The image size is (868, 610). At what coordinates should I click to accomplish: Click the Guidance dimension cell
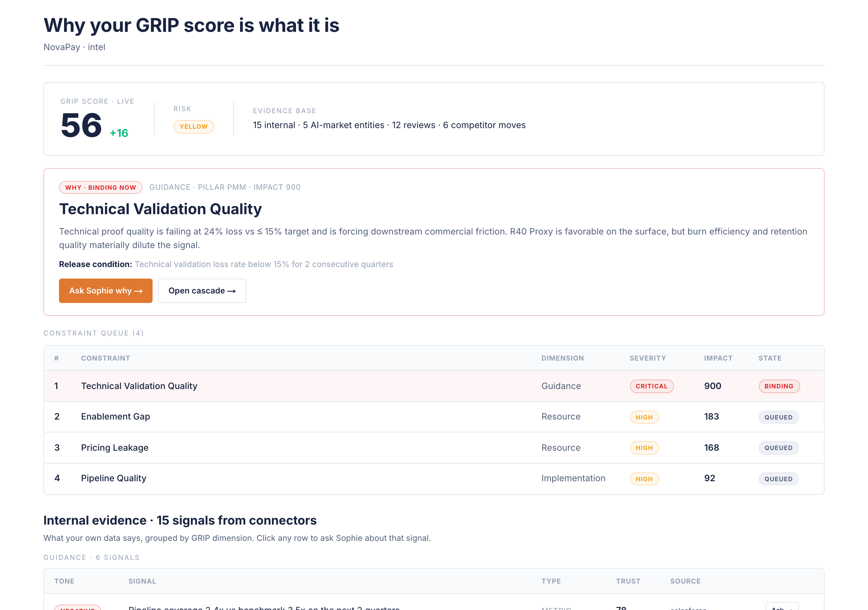coord(561,386)
